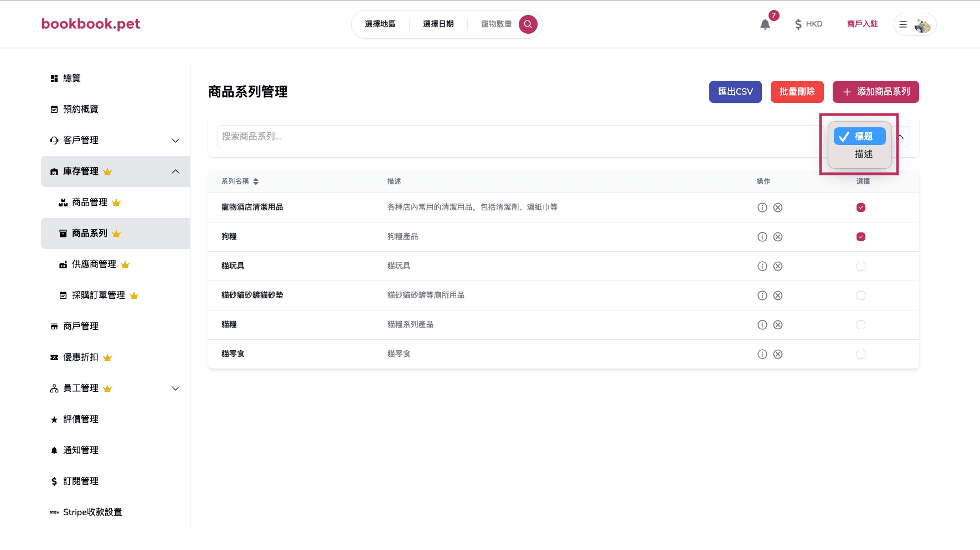Delete the 貓零食 row
The width and height of the screenshot is (980, 550).
click(778, 354)
